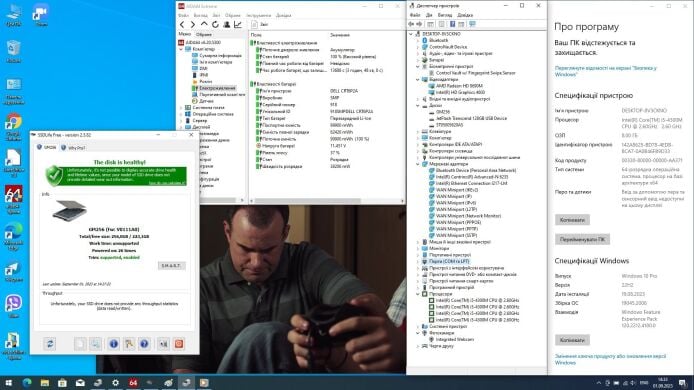Screen dimensions: 694x390
Task: Open the Windows Start menu
Action: 8,382
